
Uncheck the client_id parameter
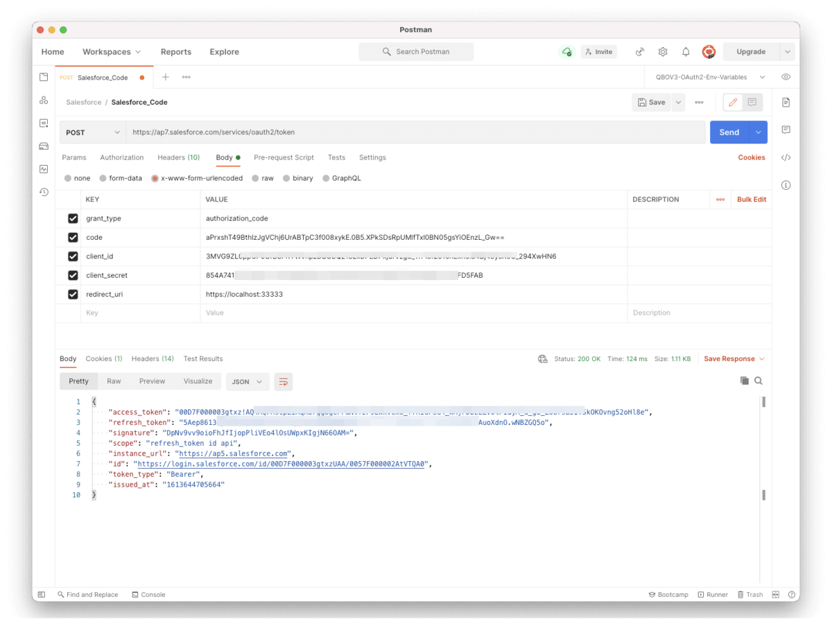[73, 256]
